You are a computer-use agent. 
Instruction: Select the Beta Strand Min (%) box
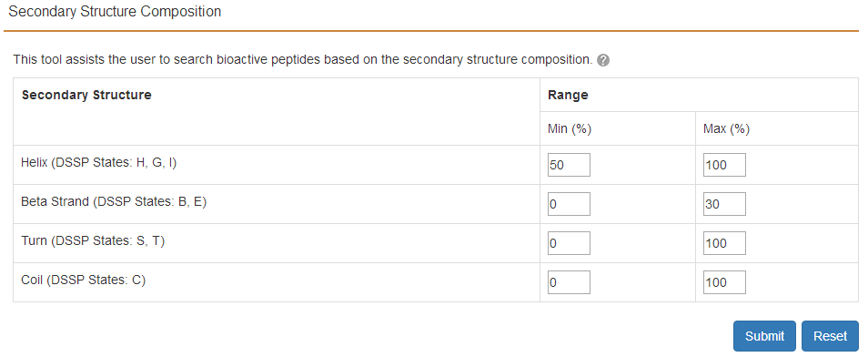click(569, 204)
